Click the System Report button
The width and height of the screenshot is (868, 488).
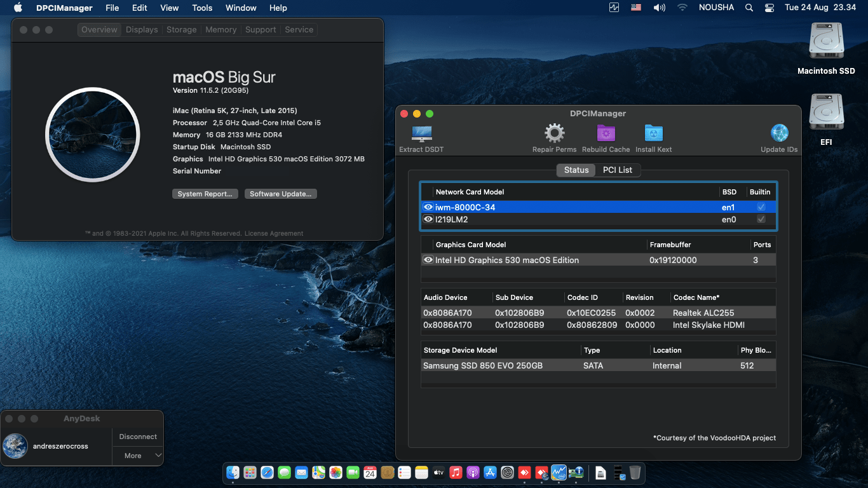click(x=205, y=194)
